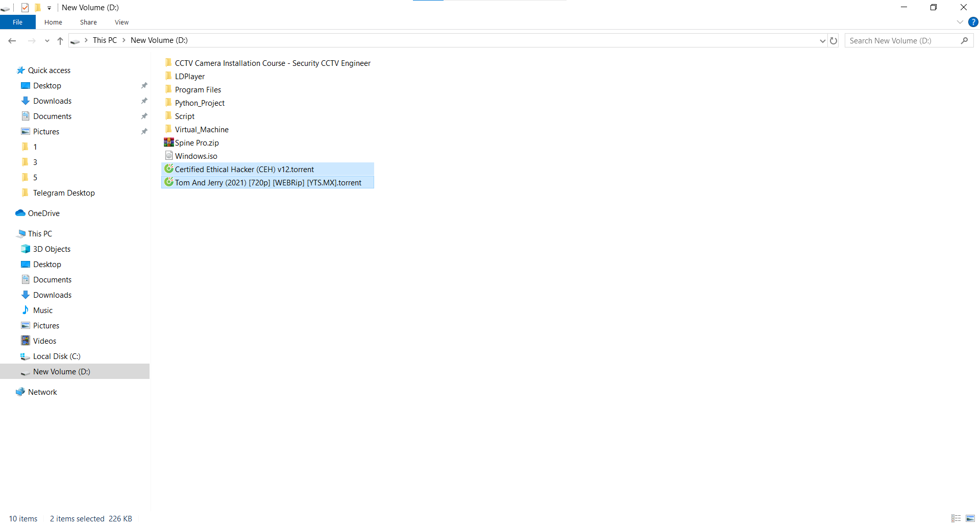Click New Volume (D:) breadcrumb in address bar

pos(159,40)
